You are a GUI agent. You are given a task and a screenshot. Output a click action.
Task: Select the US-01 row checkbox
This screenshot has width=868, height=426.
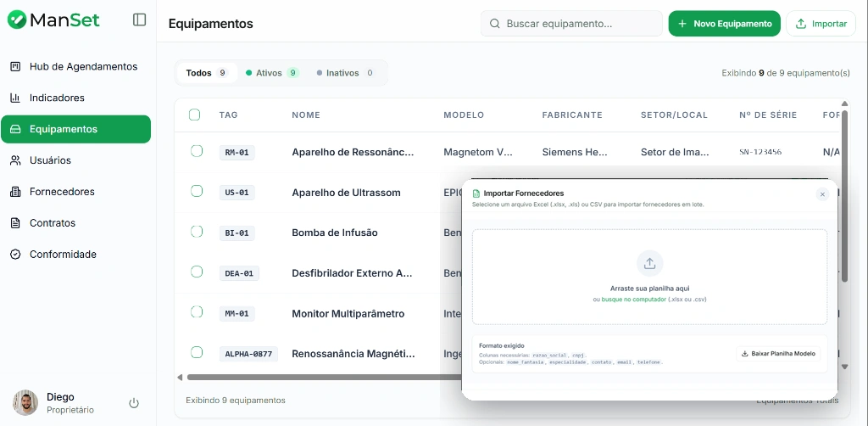tap(197, 191)
